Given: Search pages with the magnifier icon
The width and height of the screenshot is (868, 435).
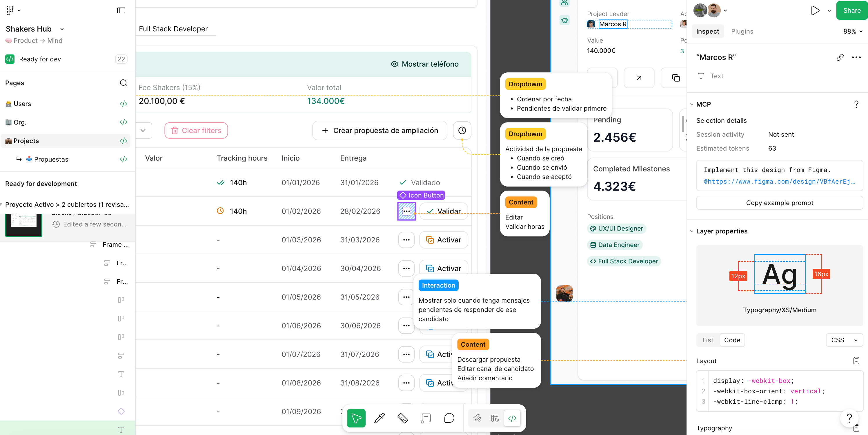Looking at the screenshot, I should (123, 83).
